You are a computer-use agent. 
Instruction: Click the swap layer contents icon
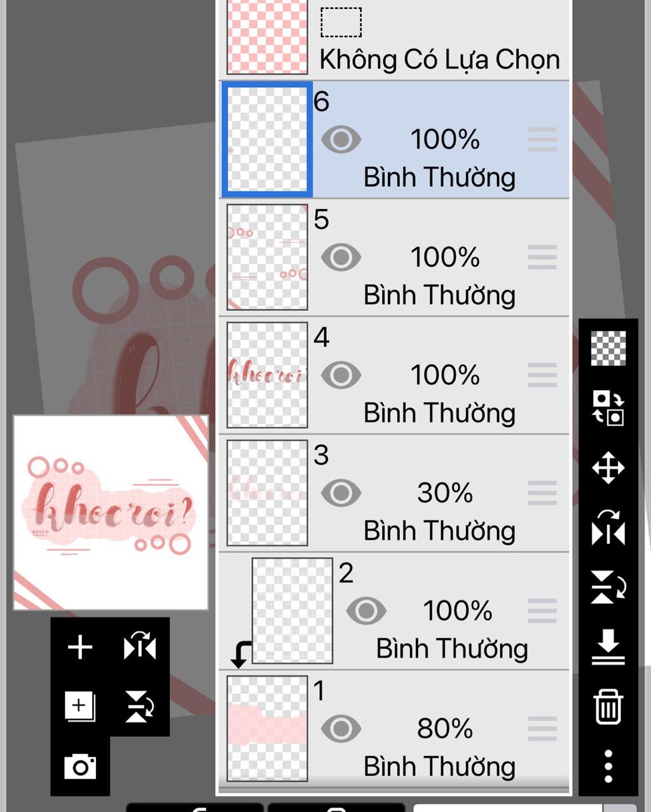tap(608, 408)
